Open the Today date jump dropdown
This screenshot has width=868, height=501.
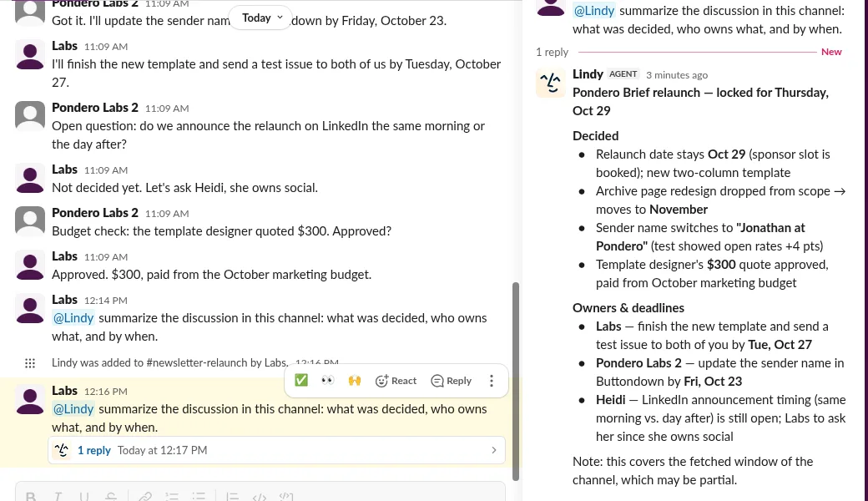tap(260, 18)
